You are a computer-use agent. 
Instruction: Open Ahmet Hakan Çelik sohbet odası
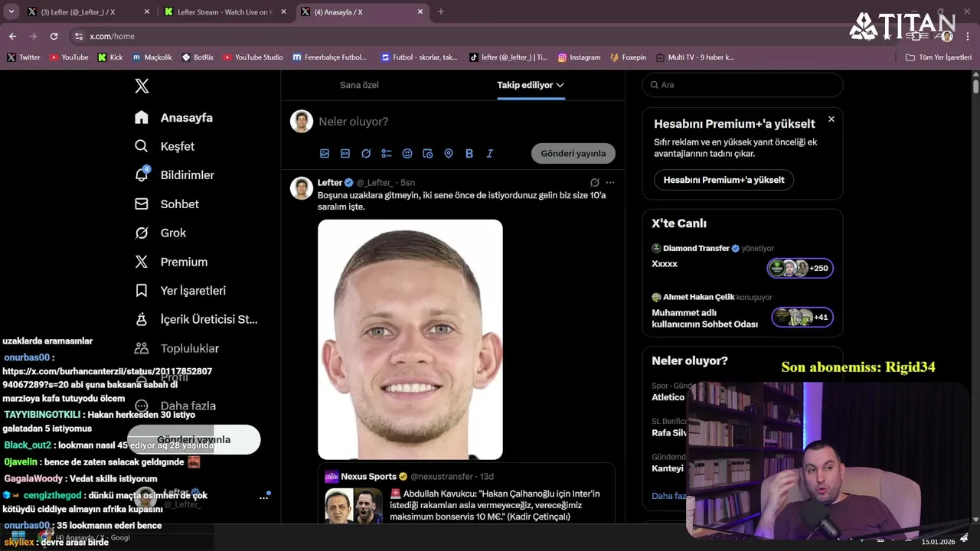[x=743, y=310]
